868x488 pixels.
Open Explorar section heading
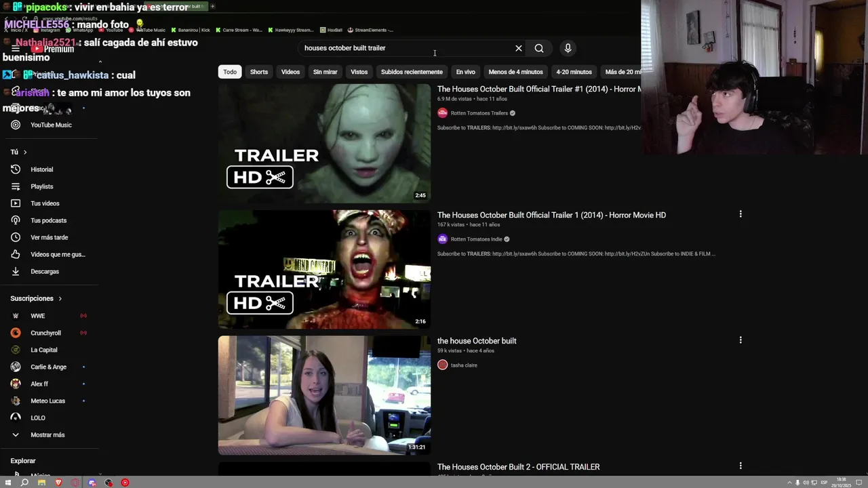coord(23,461)
